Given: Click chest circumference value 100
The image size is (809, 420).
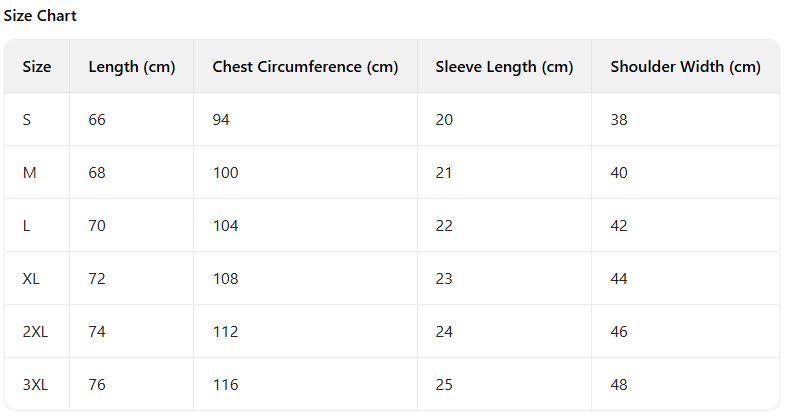Looking at the screenshot, I should (x=226, y=173).
